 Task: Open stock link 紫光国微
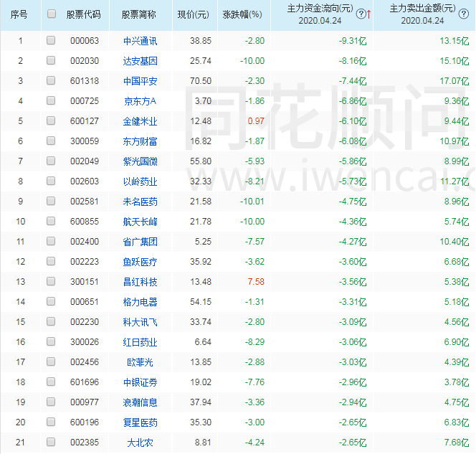141,161
